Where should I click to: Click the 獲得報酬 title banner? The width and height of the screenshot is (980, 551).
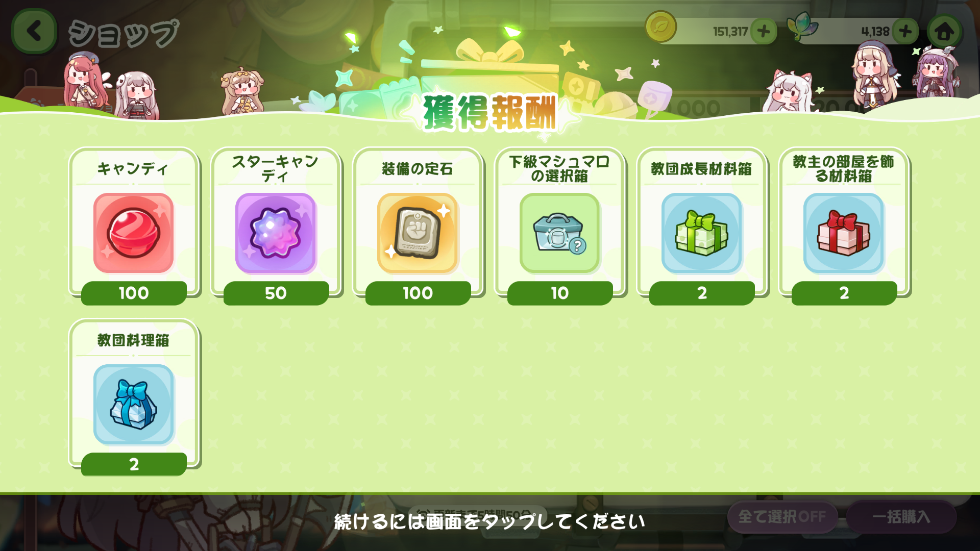click(x=489, y=113)
